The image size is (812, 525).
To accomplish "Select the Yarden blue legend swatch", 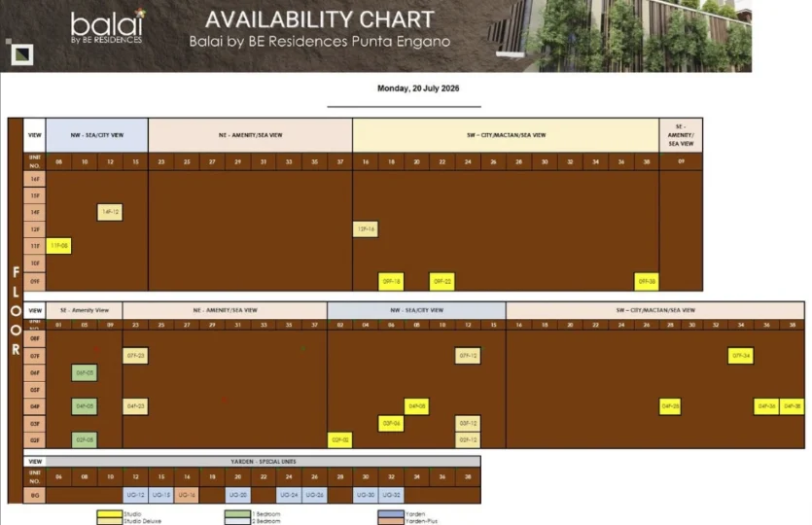I will [391, 514].
